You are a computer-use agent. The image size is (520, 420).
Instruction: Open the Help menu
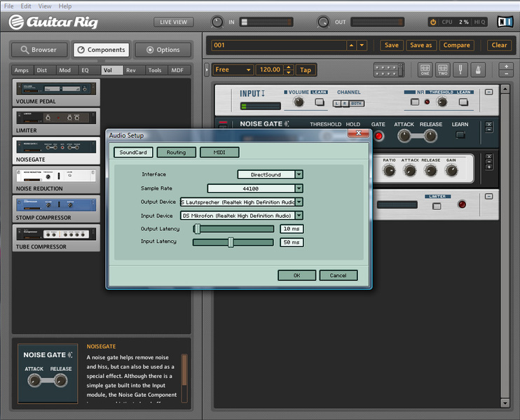(65, 6)
